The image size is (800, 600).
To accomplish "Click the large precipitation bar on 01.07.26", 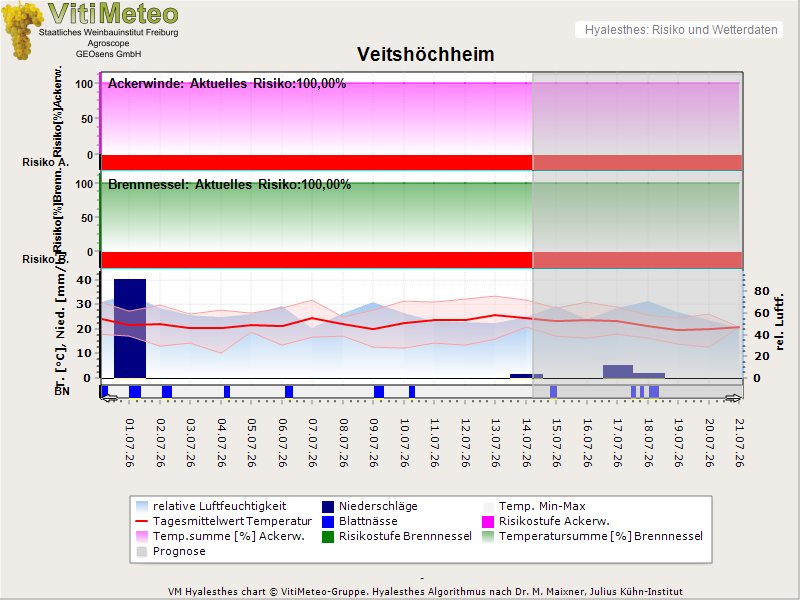I will (x=130, y=329).
